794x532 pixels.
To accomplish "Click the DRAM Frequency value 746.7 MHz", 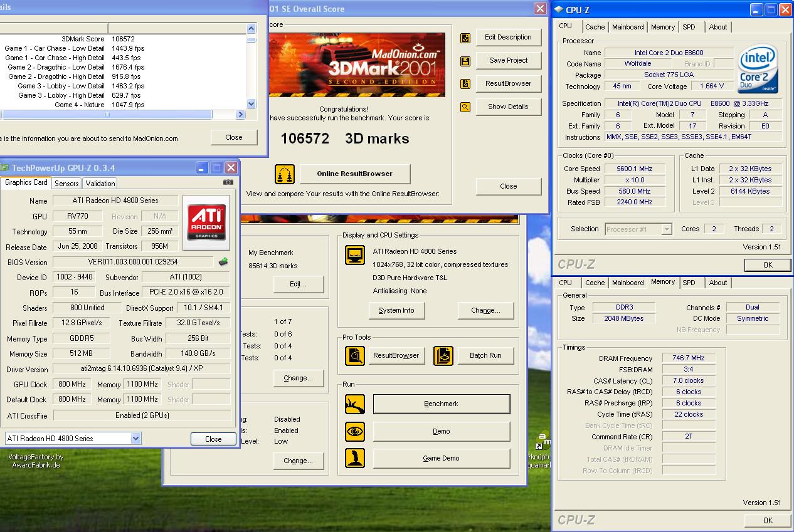I will point(689,358).
